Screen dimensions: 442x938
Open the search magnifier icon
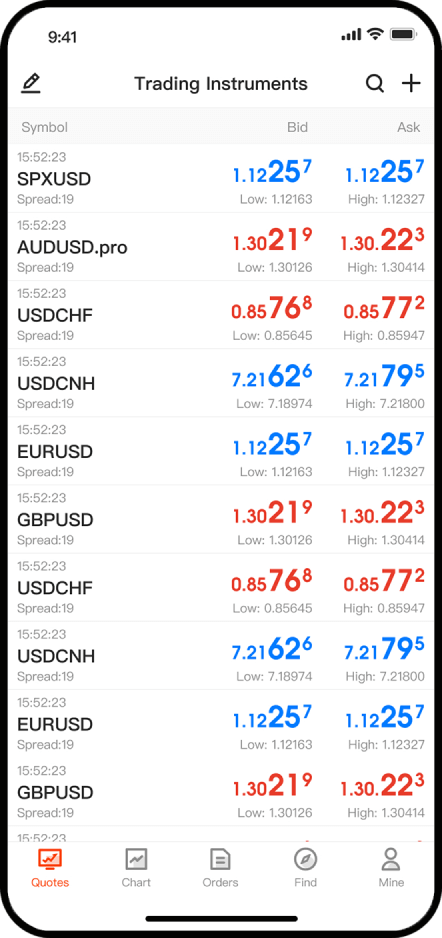(374, 84)
